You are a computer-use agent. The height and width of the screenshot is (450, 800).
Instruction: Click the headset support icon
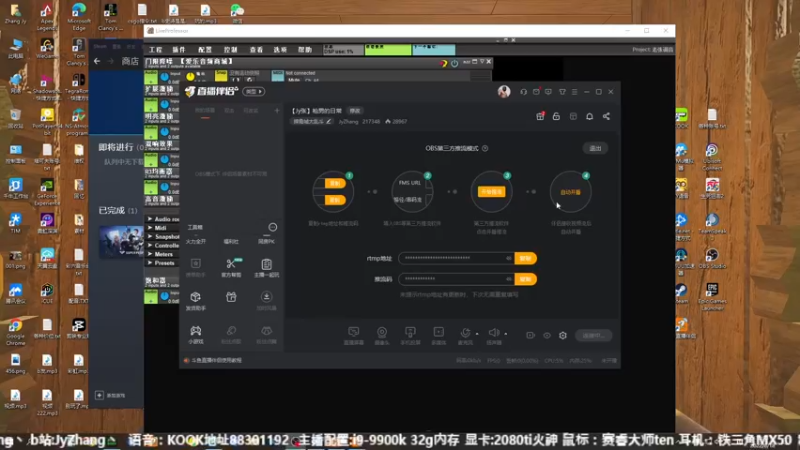tap(523, 92)
